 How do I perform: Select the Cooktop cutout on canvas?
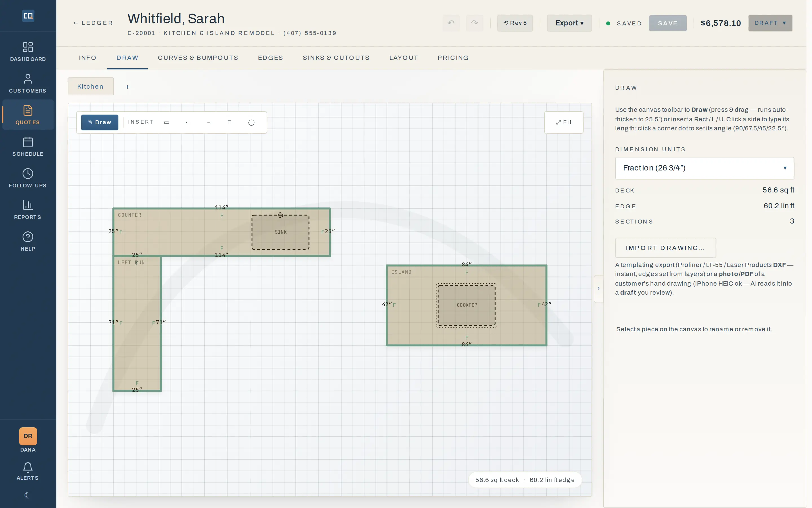point(467,305)
